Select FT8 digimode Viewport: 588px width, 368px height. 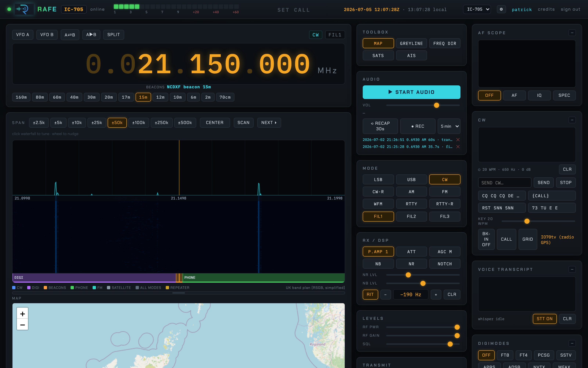(505, 355)
